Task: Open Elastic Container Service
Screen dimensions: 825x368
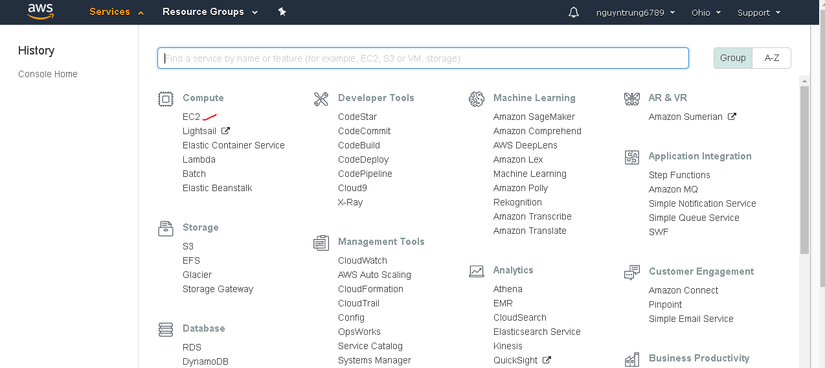Action: [x=234, y=145]
